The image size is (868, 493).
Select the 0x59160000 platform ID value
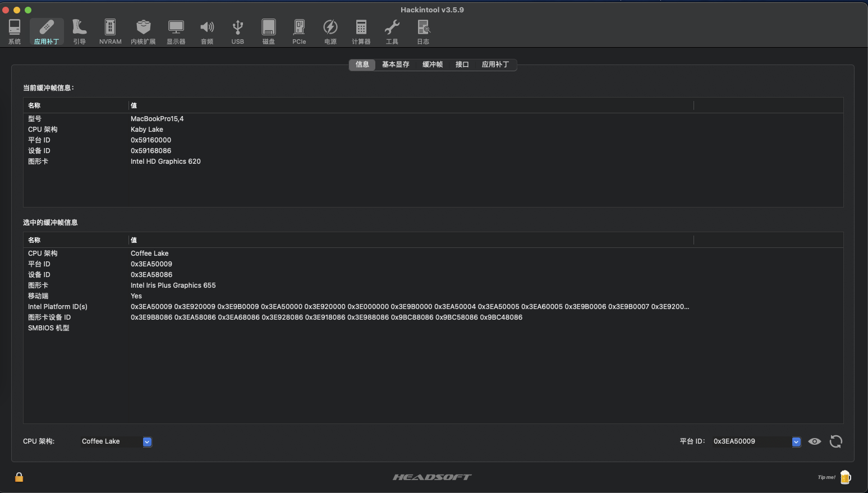click(x=151, y=140)
